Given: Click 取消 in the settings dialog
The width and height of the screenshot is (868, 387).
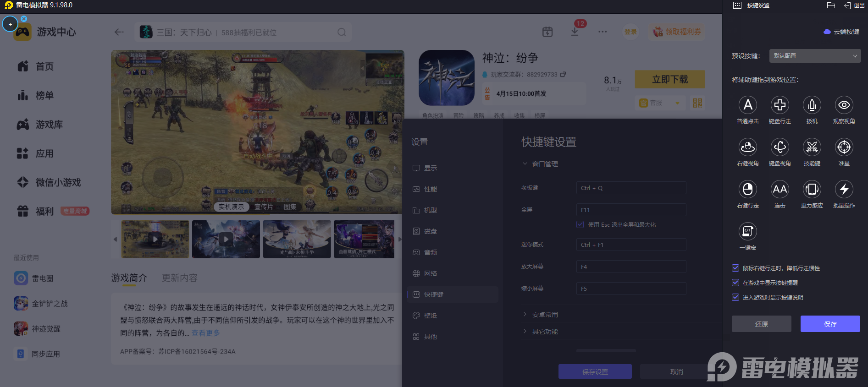Looking at the screenshot, I should (677, 372).
